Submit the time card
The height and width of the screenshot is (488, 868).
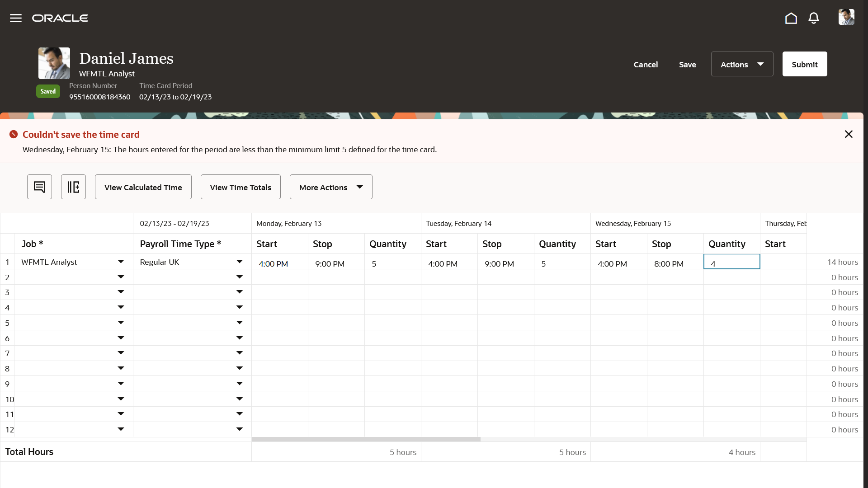click(x=804, y=64)
